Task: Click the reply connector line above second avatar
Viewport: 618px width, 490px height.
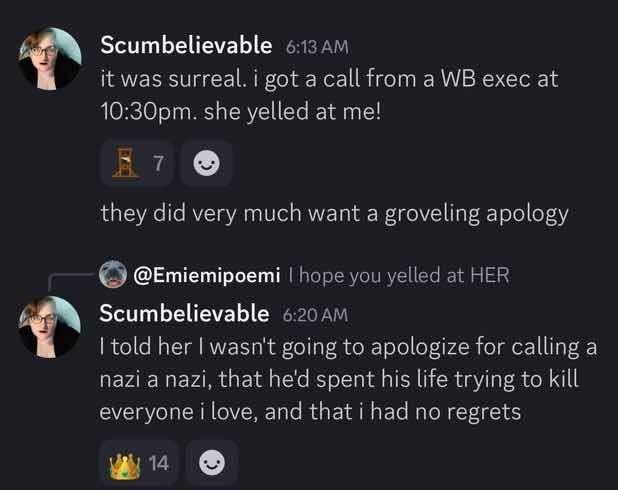Action: click(71, 281)
